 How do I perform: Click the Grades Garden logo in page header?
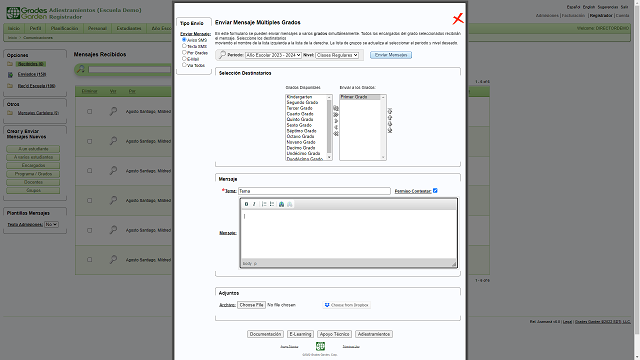coord(27,13)
